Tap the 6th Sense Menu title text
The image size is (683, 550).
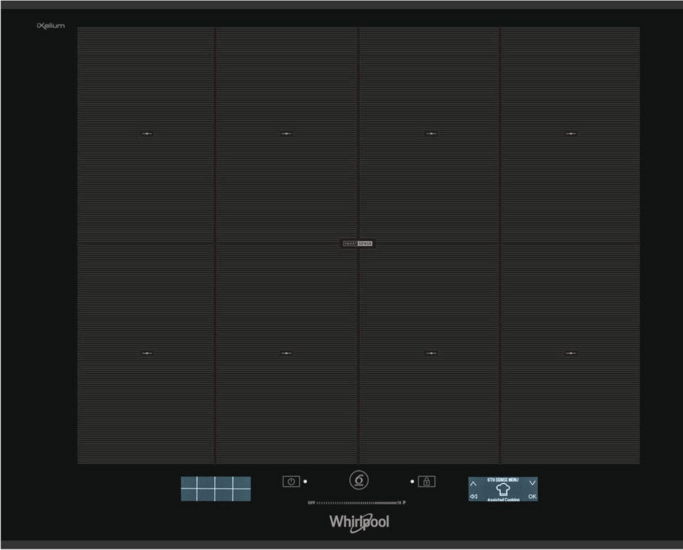[x=503, y=480]
